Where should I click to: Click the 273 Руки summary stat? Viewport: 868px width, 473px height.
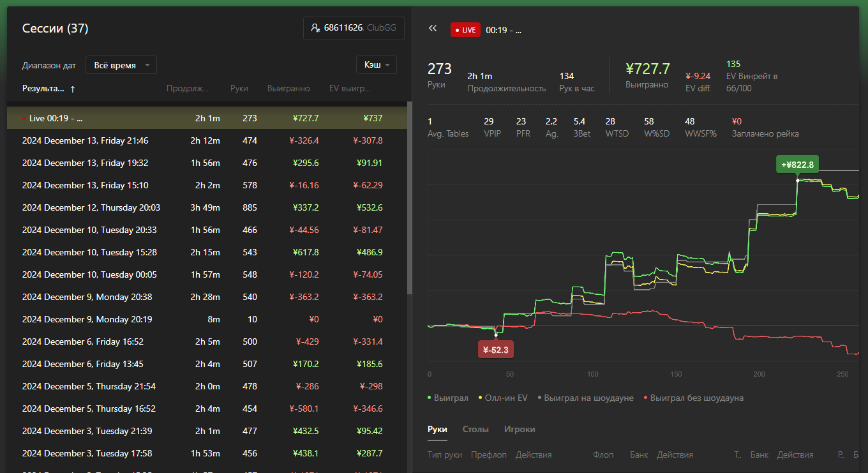440,69
